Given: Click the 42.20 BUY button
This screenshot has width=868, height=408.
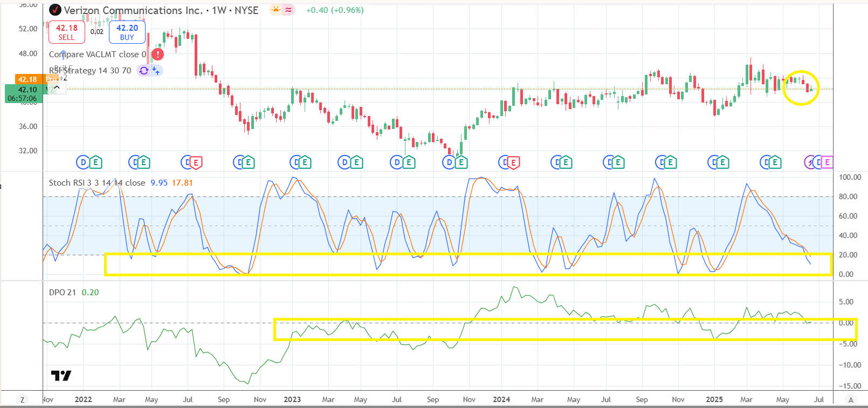Looking at the screenshot, I should pos(127,32).
